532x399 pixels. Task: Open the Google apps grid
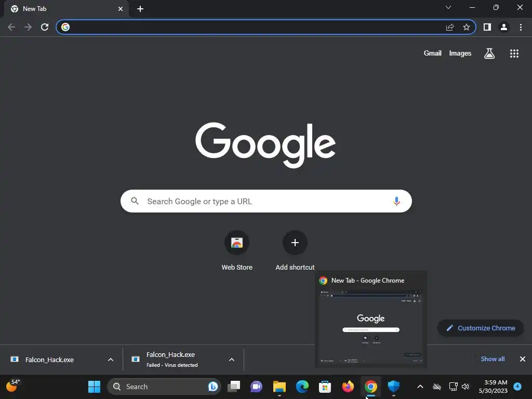pyautogui.click(x=514, y=54)
